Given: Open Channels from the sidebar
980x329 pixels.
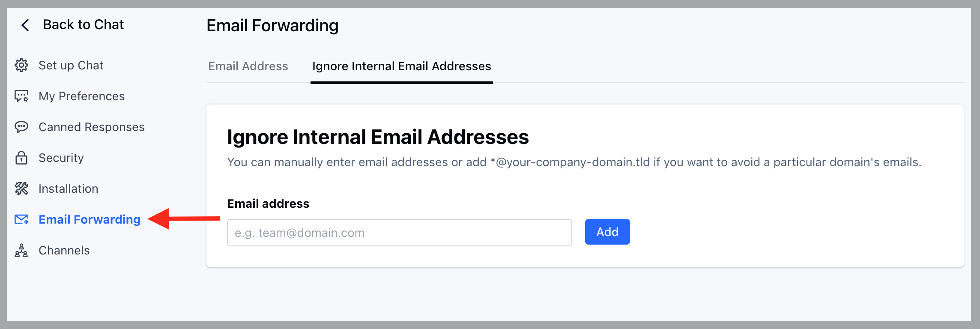Looking at the screenshot, I should click(63, 250).
